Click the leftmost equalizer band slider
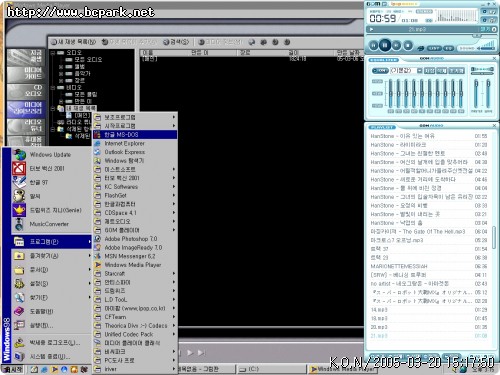Screen dimensions: 500x375 tap(391, 93)
